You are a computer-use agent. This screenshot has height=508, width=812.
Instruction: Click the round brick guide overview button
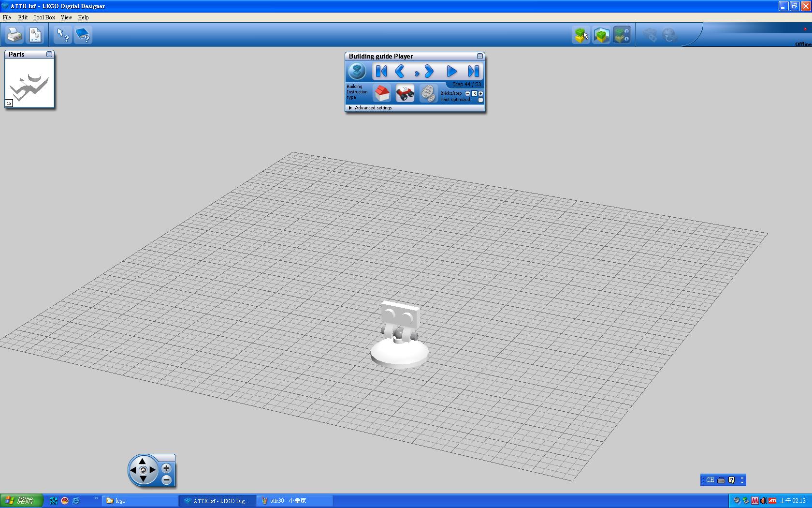(x=357, y=72)
